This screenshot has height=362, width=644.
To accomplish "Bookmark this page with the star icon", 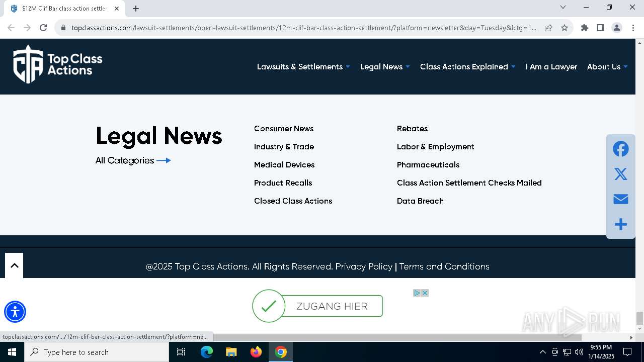I will [565, 28].
